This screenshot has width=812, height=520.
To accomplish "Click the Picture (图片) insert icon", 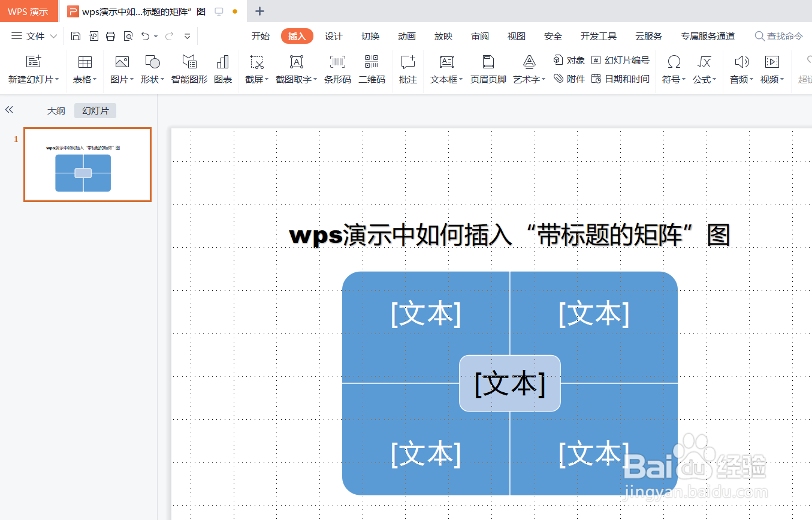I will tap(122, 61).
